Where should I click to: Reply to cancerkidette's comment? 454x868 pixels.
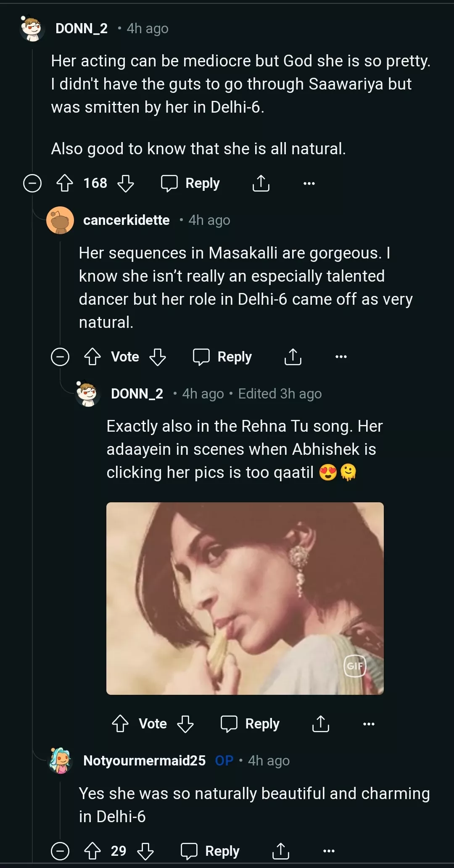point(222,357)
